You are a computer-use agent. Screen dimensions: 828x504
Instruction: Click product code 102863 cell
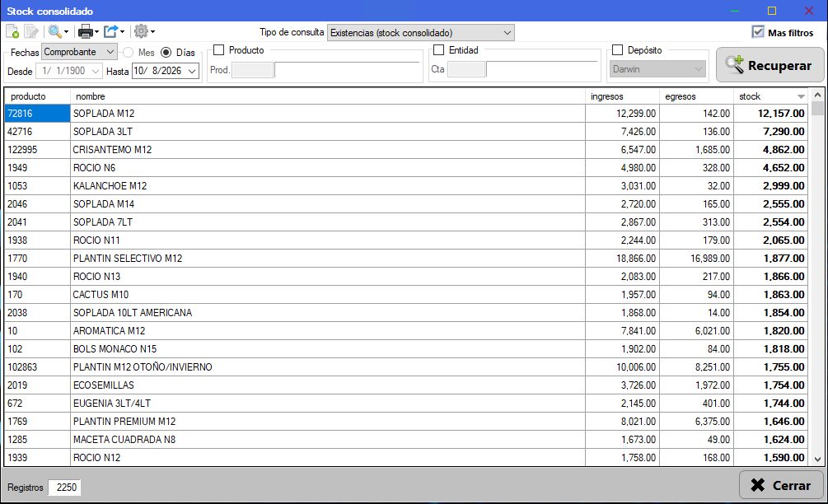click(37, 366)
